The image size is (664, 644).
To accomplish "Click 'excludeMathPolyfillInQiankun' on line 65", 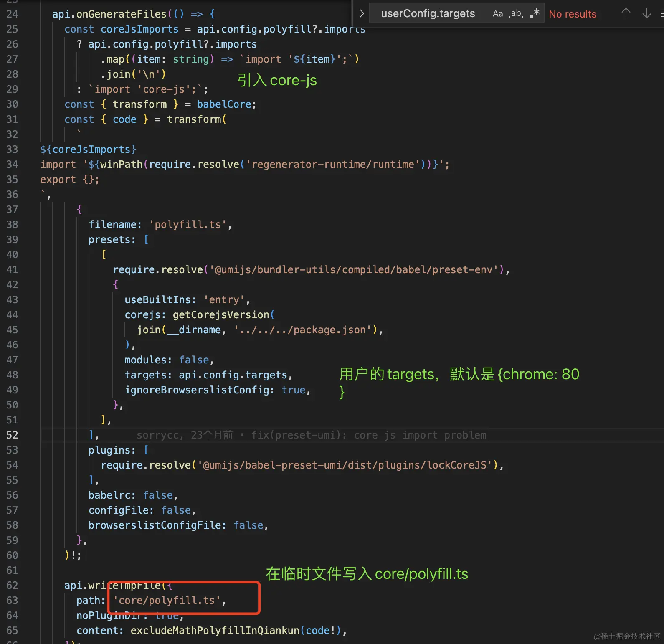I will (x=215, y=631).
